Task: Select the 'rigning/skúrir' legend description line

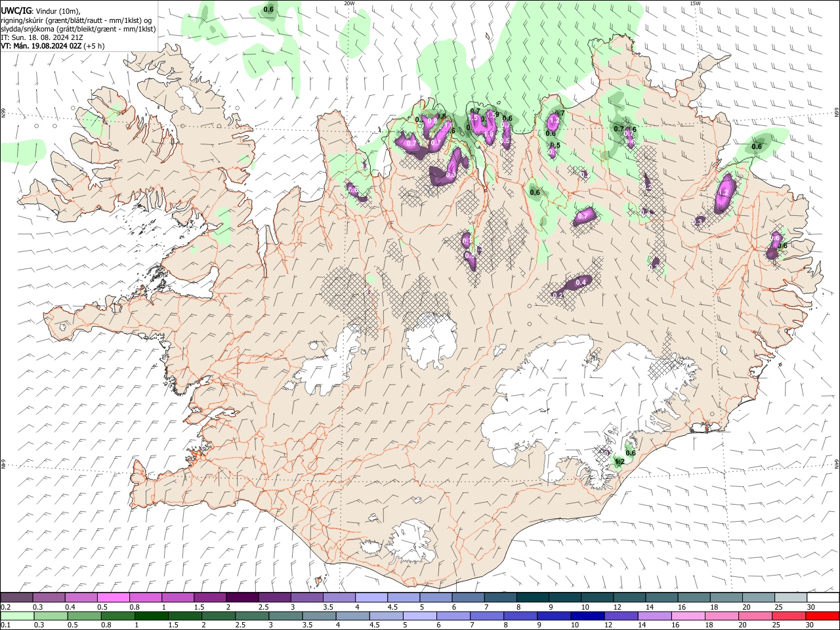Action: [76, 20]
